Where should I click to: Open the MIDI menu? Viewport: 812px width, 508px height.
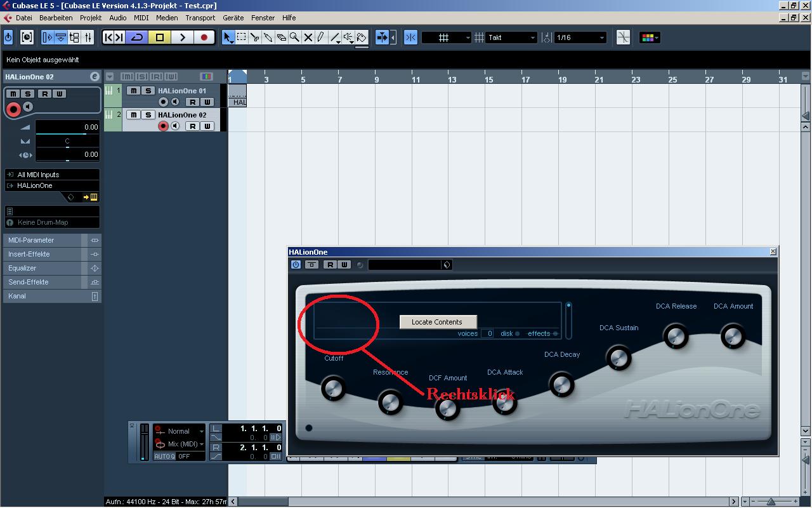click(x=141, y=18)
